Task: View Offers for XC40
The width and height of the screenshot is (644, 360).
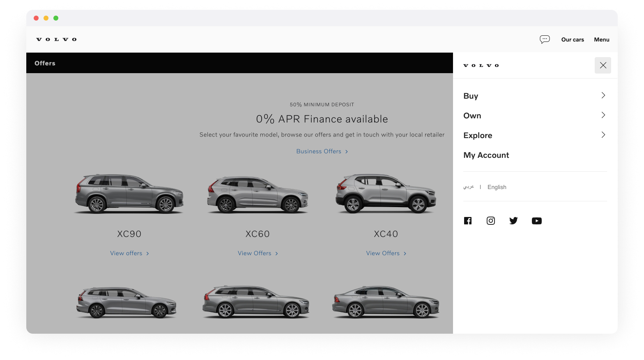Action: [386, 253]
